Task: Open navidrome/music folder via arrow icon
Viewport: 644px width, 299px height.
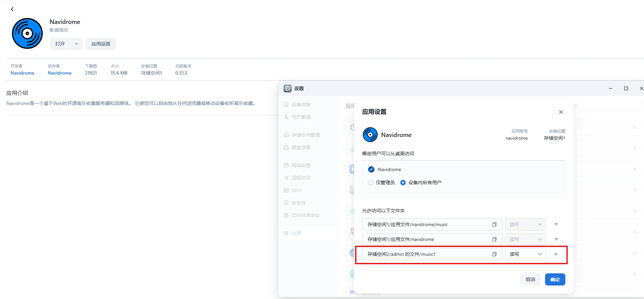Action: [556, 224]
